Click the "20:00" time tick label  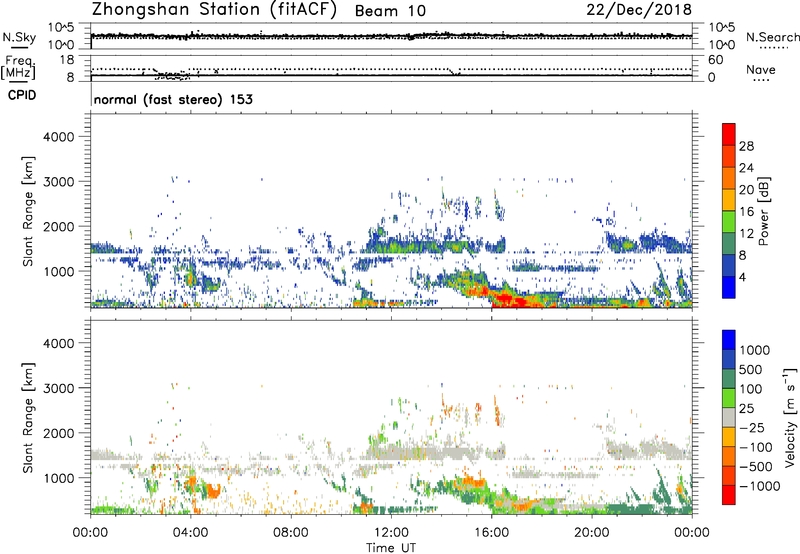click(592, 533)
